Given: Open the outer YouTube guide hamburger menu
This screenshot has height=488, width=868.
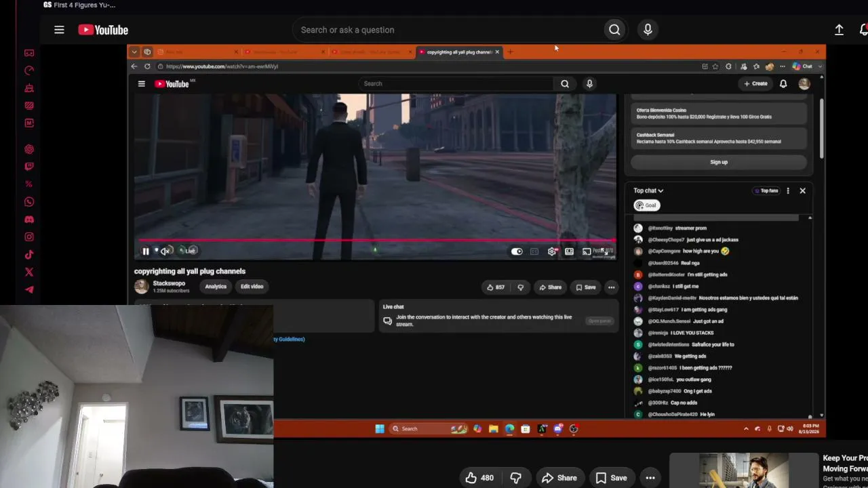Looking at the screenshot, I should pos(59,30).
